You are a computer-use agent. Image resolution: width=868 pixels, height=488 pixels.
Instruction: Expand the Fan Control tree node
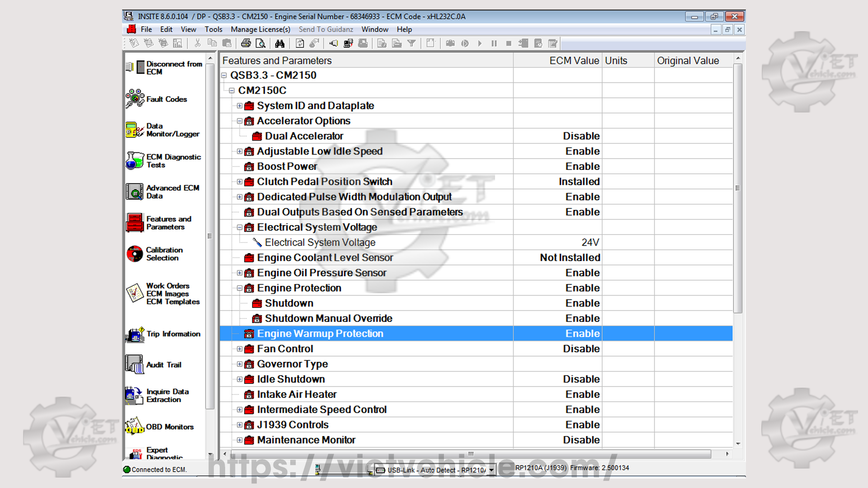click(x=240, y=349)
